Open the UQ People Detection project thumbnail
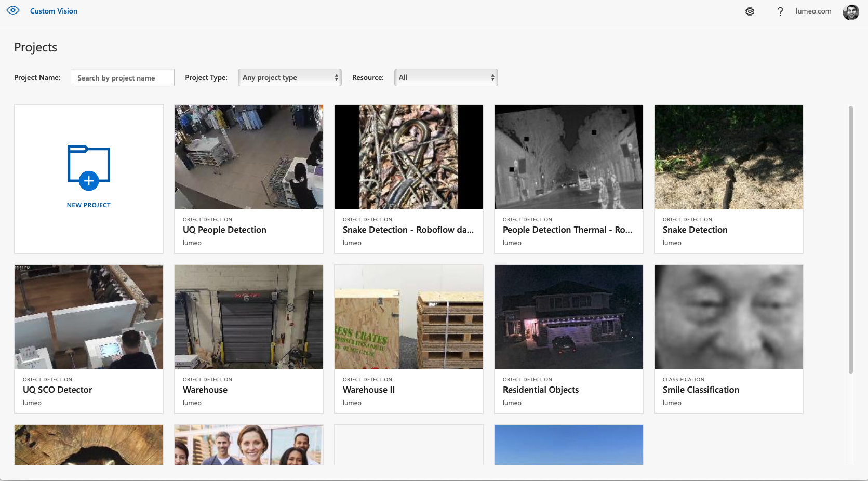 249,157
